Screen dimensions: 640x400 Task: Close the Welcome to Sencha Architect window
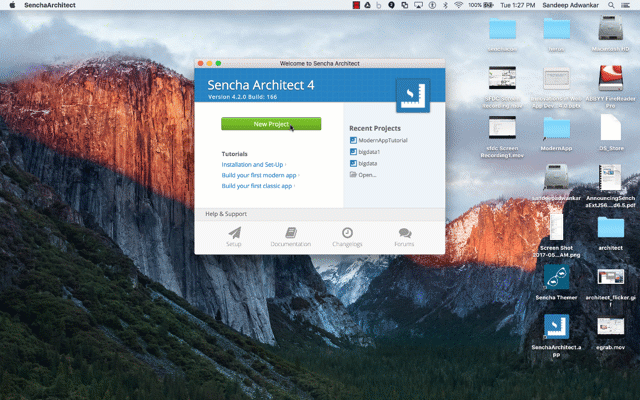pyautogui.click(x=200, y=63)
